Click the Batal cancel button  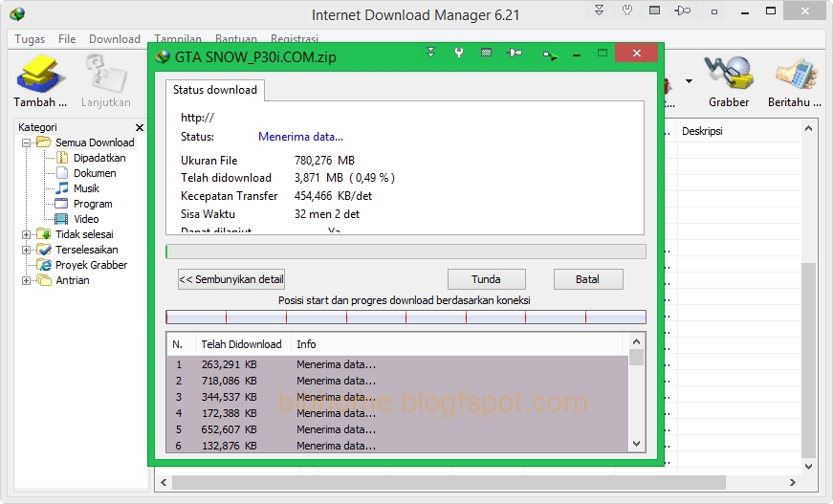587,279
